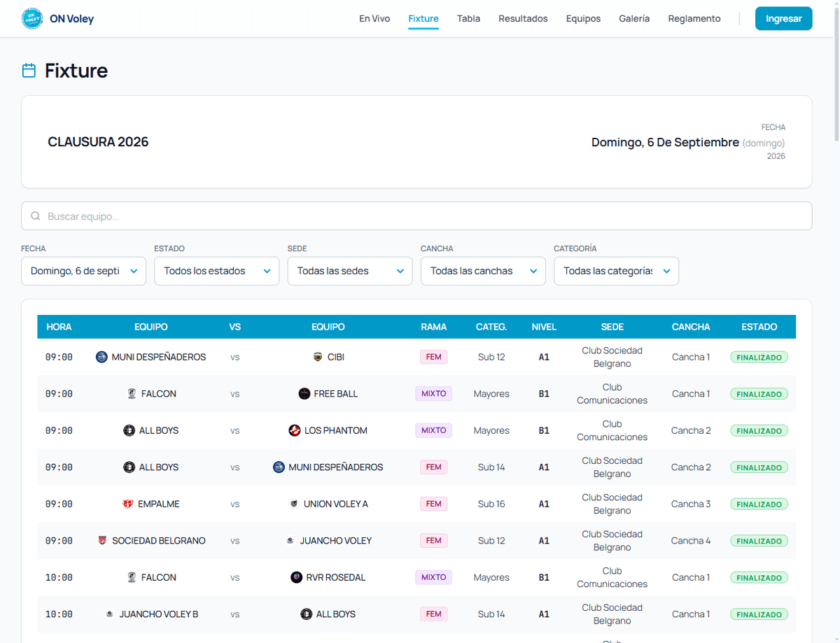Click the UNION VOLEY A team logo
This screenshot has width=840, height=643.
coord(294,504)
